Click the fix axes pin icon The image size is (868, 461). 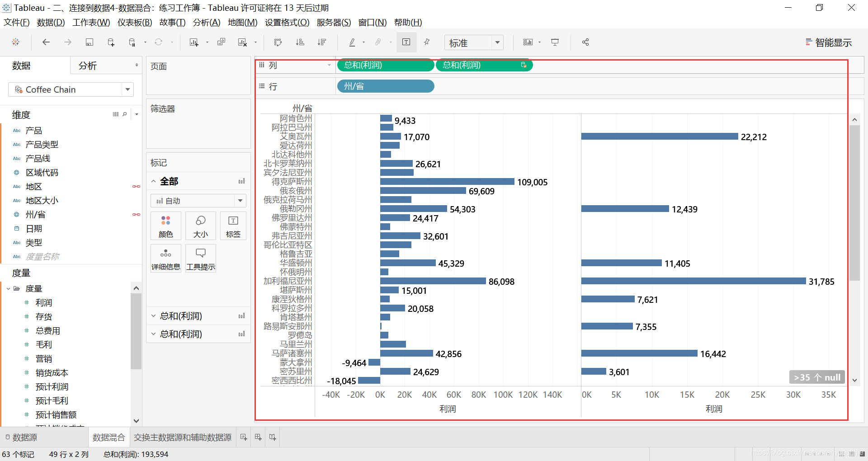point(427,42)
